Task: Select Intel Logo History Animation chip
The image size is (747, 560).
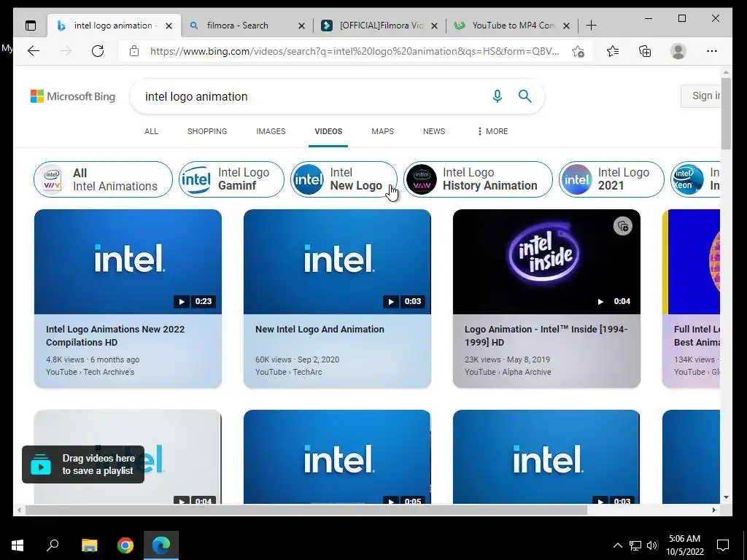Action: coord(478,179)
